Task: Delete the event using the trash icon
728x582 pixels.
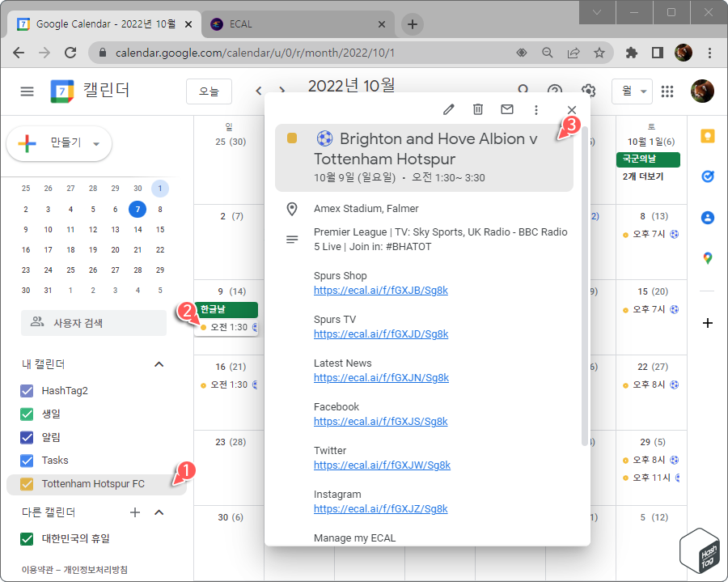Action: tap(477, 109)
